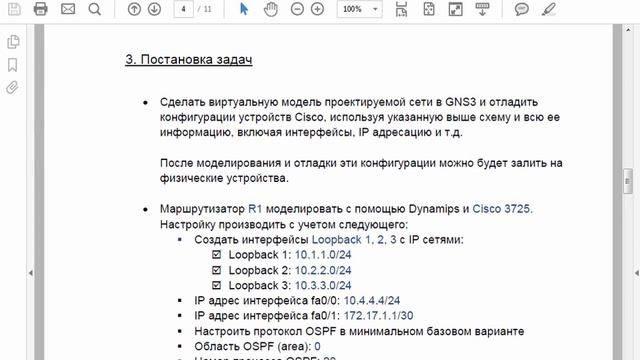Click the read mode keyboard-arrow icon

(x=482, y=9)
